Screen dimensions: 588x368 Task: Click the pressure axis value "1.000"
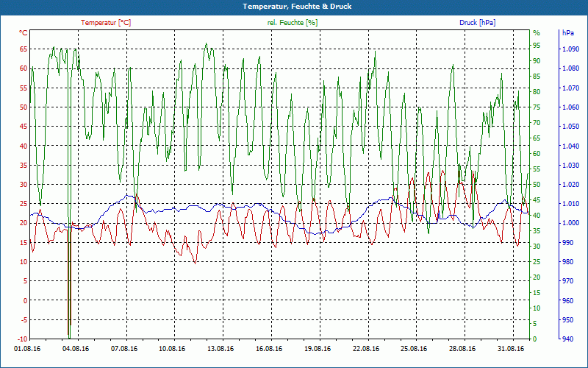coord(571,223)
